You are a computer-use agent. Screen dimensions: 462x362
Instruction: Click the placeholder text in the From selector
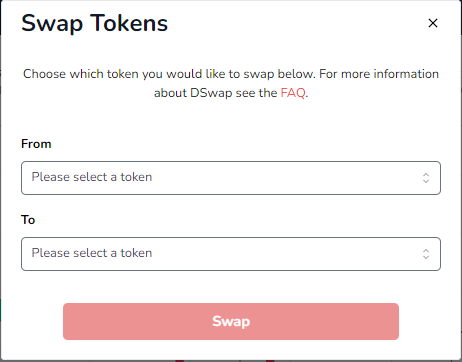92,177
